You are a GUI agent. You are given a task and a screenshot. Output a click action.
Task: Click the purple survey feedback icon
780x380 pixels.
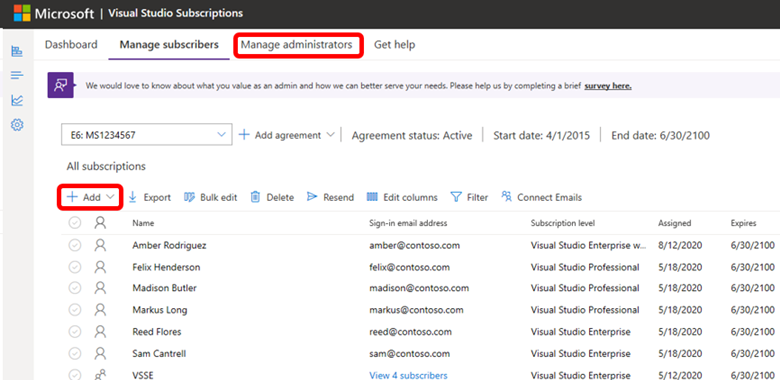point(61,85)
